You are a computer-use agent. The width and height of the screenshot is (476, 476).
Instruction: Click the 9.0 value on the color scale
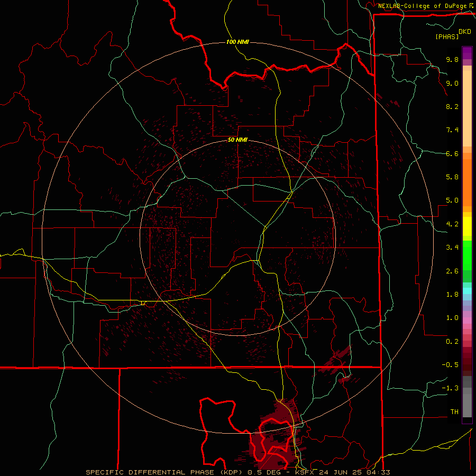point(452,83)
